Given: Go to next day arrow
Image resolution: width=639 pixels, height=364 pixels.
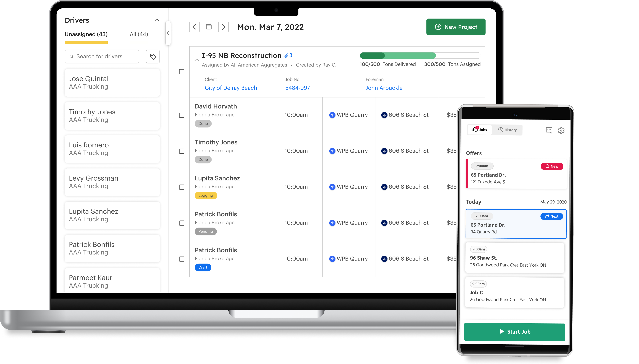Looking at the screenshot, I should coord(223,27).
